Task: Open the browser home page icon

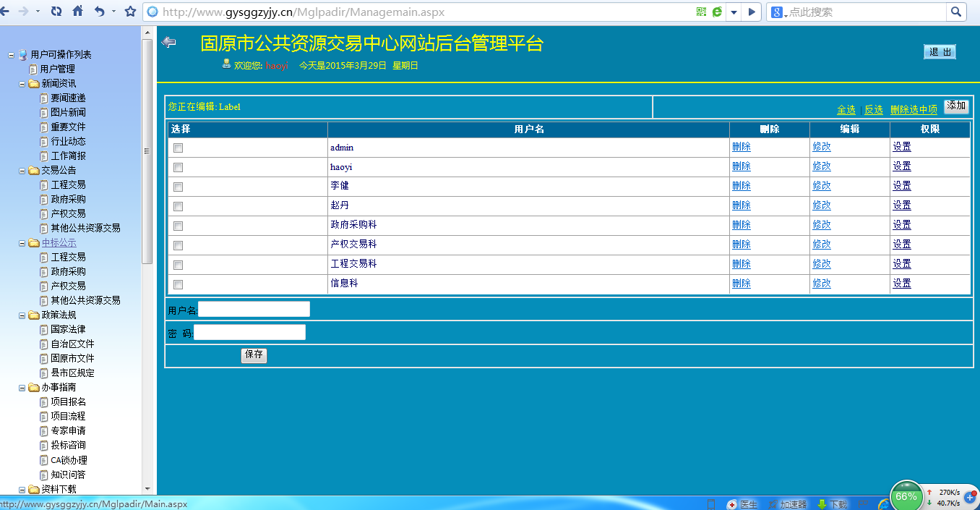Action: tap(77, 12)
